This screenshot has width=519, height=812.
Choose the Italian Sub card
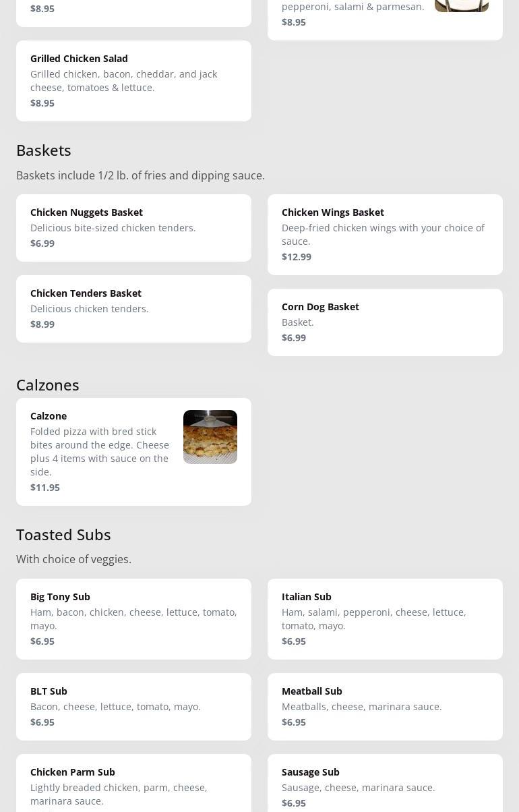click(385, 619)
